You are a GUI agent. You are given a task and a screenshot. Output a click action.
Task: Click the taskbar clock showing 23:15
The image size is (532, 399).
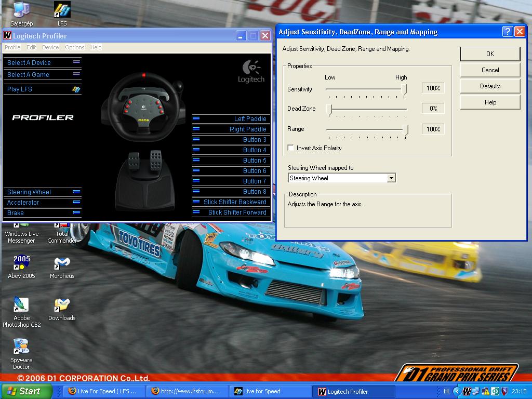(x=519, y=392)
